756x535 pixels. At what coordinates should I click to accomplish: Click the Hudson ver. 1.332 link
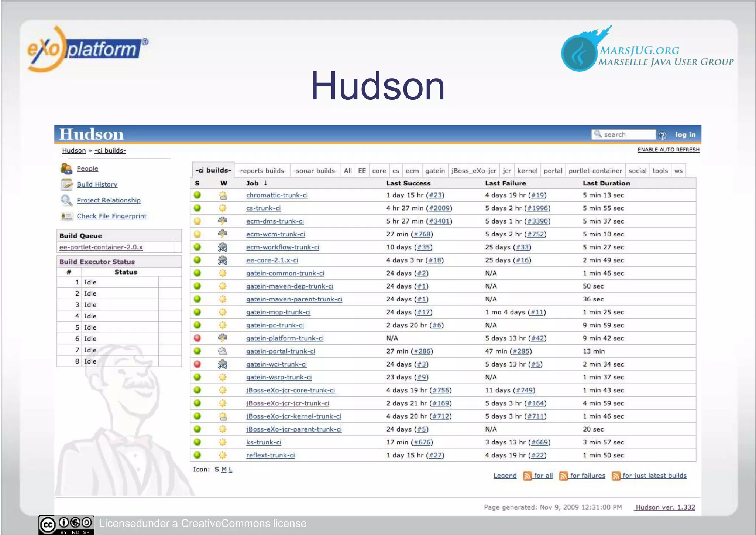tap(665, 507)
